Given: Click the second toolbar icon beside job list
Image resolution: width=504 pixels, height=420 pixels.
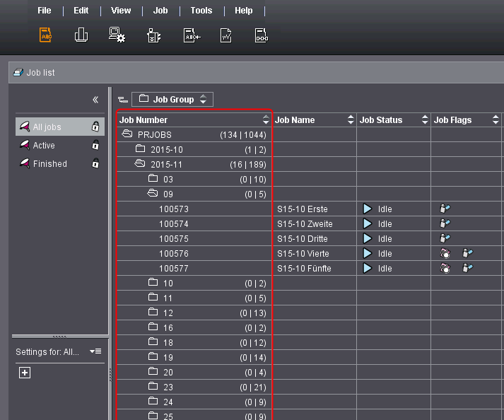Looking at the screenshot, I should tap(81, 35).
